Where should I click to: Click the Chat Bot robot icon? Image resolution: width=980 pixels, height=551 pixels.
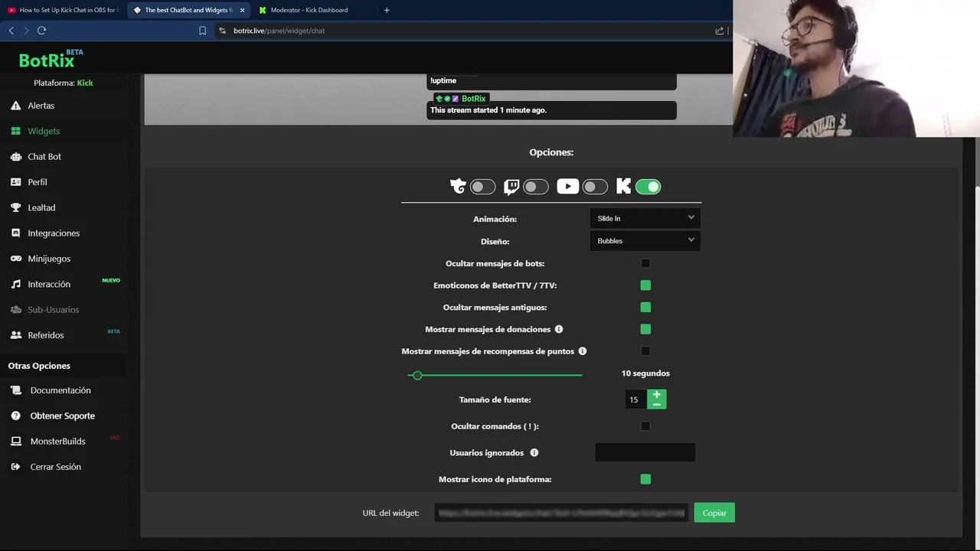coord(15,156)
